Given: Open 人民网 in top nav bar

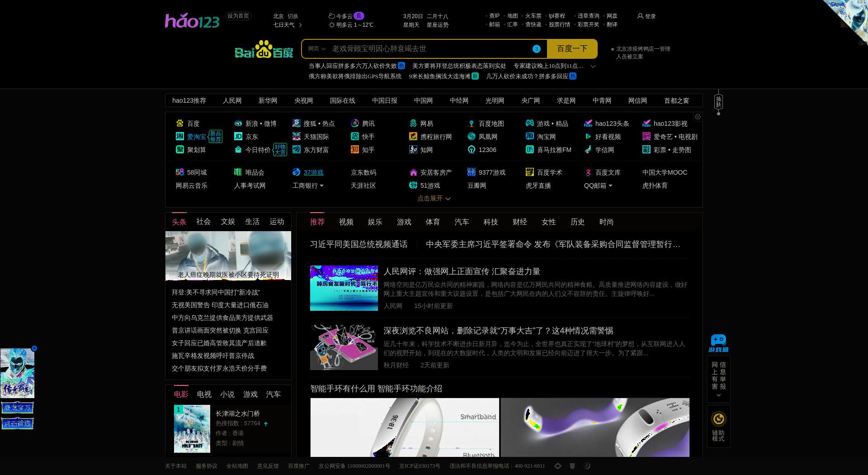Looking at the screenshot, I should (x=232, y=100).
